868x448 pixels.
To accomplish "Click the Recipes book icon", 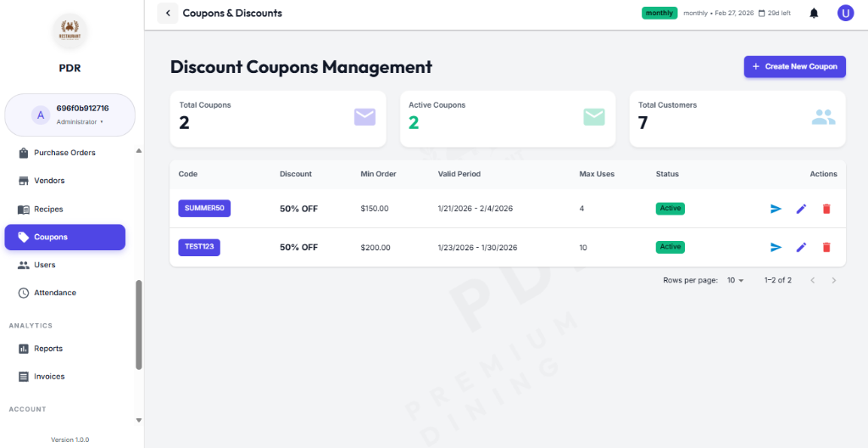I will click(23, 210).
